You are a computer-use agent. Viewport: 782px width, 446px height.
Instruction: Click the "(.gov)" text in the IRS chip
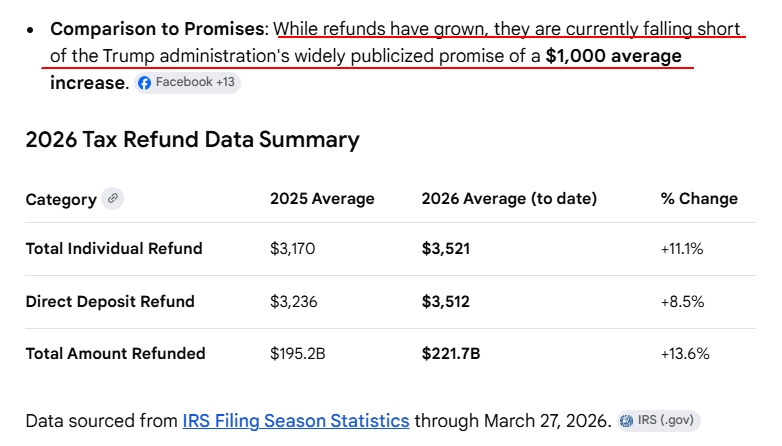click(x=674, y=421)
